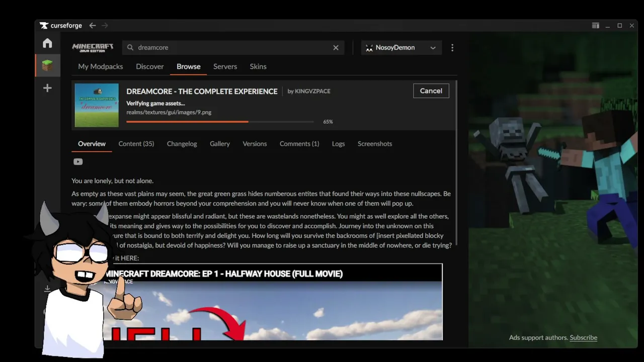
Task: Cancel the modpack installation
Action: [x=431, y=90]
